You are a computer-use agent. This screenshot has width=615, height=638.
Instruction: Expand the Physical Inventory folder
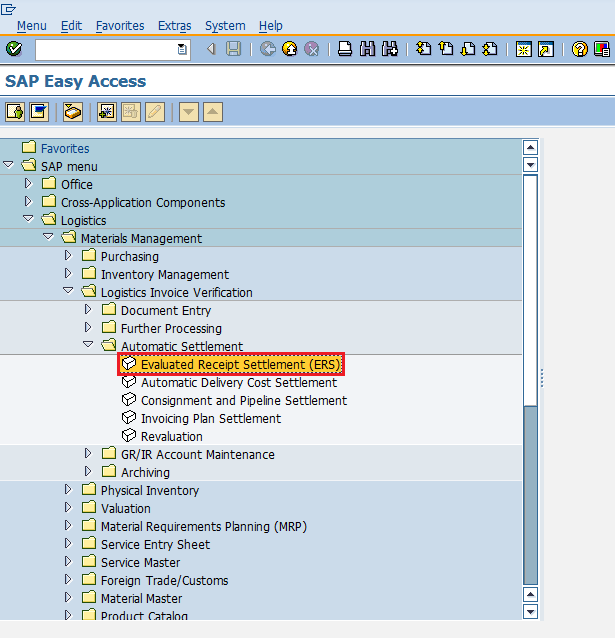point(68,489)
